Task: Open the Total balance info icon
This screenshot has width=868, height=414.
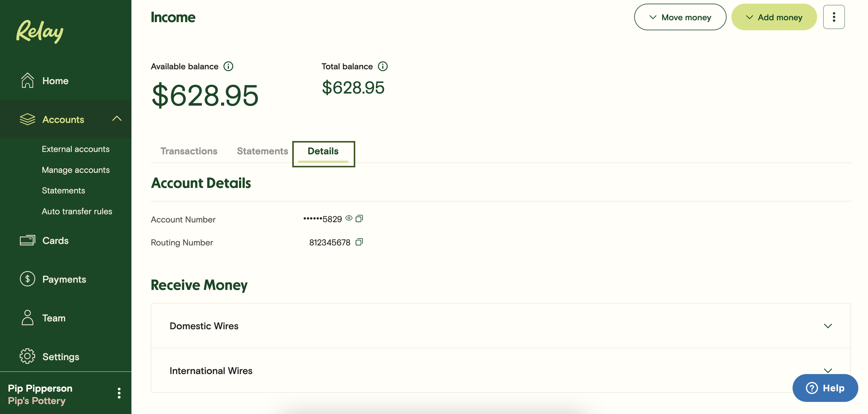Action: [383, 66]
